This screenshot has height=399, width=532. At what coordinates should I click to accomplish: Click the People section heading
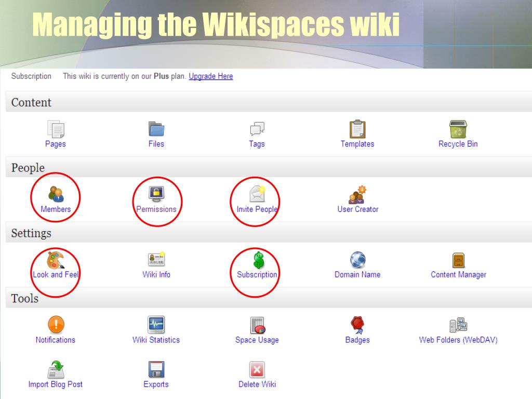(x=28, y=168)
